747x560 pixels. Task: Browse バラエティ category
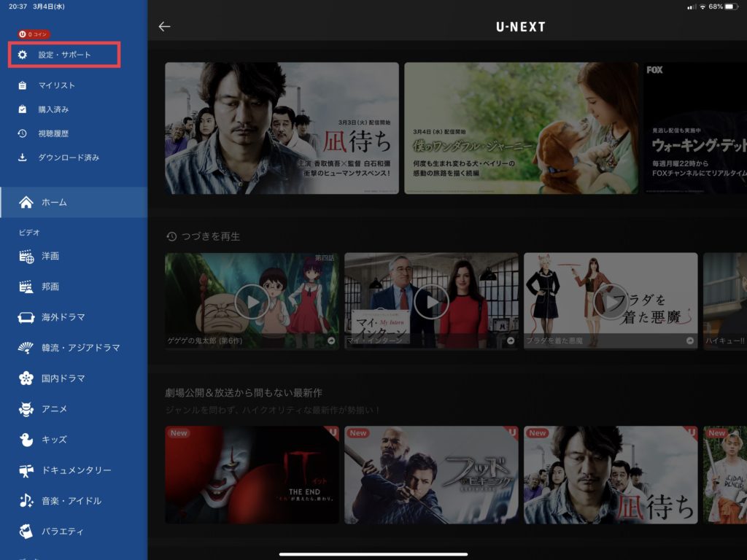63,532
